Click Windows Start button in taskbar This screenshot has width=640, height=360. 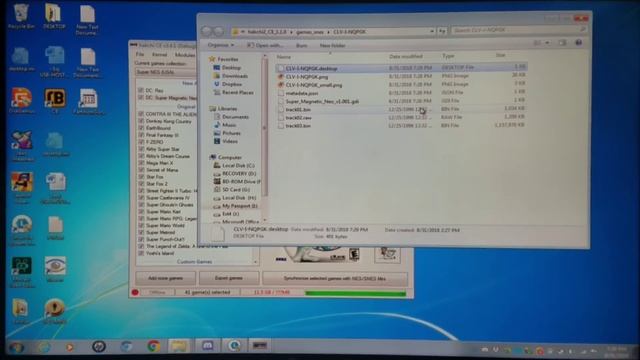16,347
